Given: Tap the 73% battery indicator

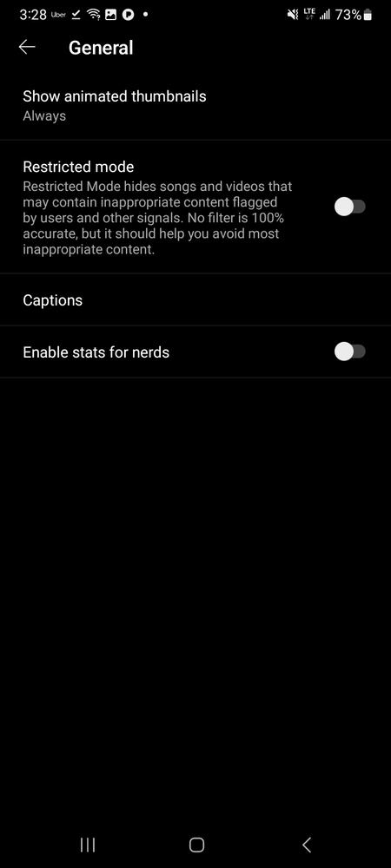Looking at the screenshot, I should (354, 15).
